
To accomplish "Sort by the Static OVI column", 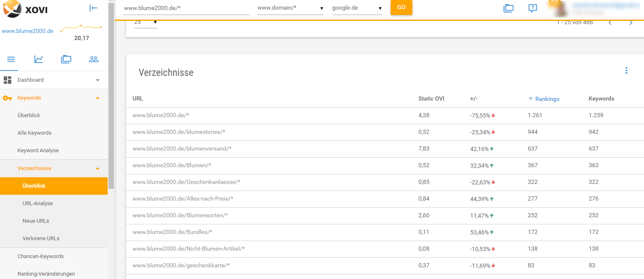I will [x=431, y=99].
